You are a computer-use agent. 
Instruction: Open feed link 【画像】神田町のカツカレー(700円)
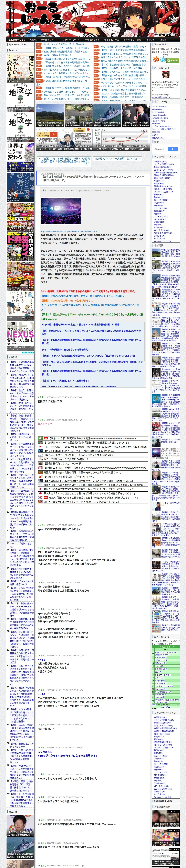64,463
